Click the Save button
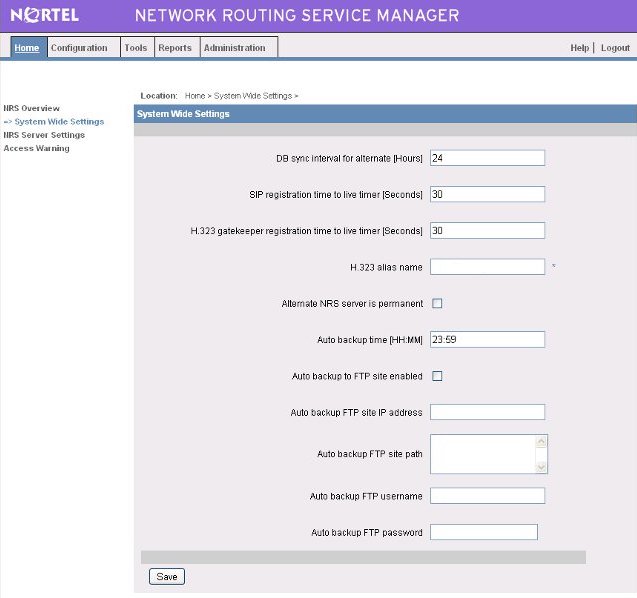Screen dimensions: 637x598 click(167, 576)
